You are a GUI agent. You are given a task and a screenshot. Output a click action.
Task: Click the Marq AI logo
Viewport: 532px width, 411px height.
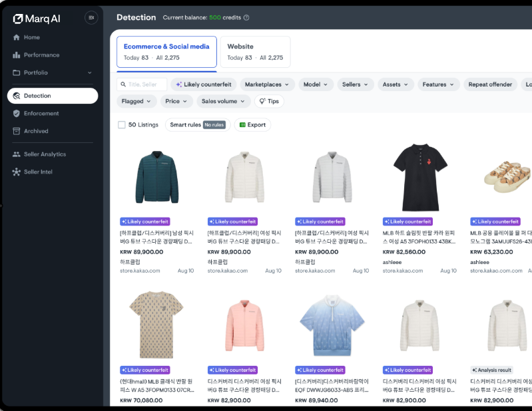(37, 19)
